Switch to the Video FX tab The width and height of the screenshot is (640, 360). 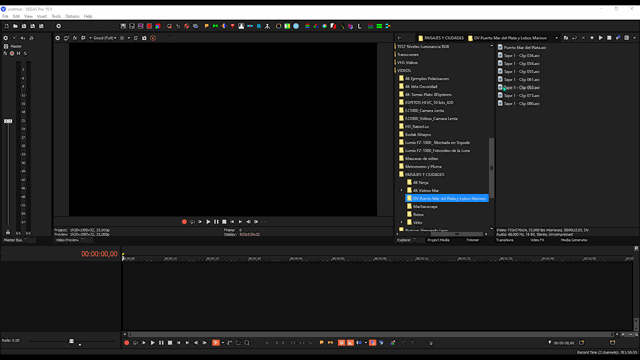537,240
